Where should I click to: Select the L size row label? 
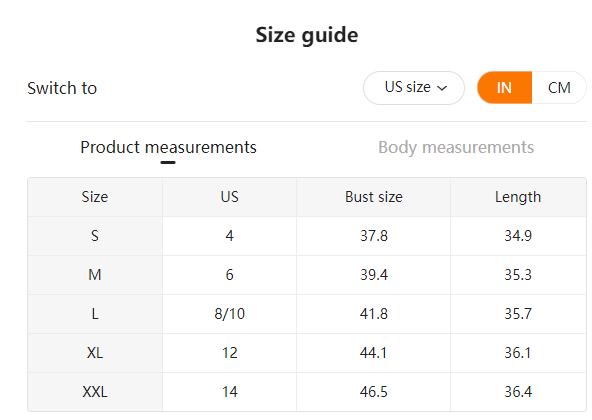(x=95, y=314)
